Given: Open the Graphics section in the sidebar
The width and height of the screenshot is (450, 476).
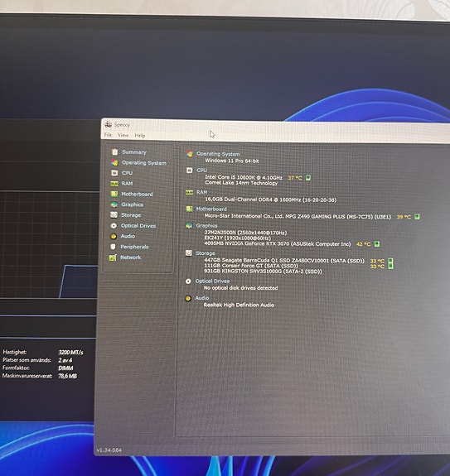Looking at the screenshot, I should 132,204.
